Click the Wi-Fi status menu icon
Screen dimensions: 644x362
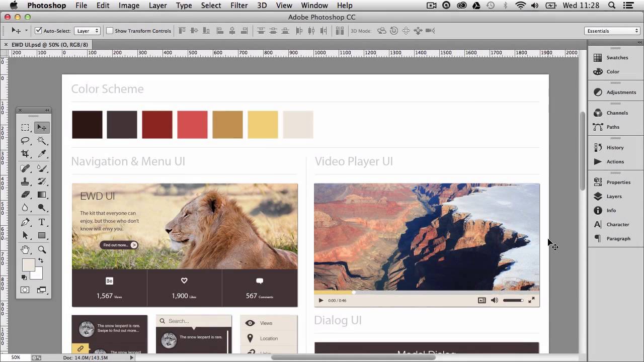(x=521, y=6)
